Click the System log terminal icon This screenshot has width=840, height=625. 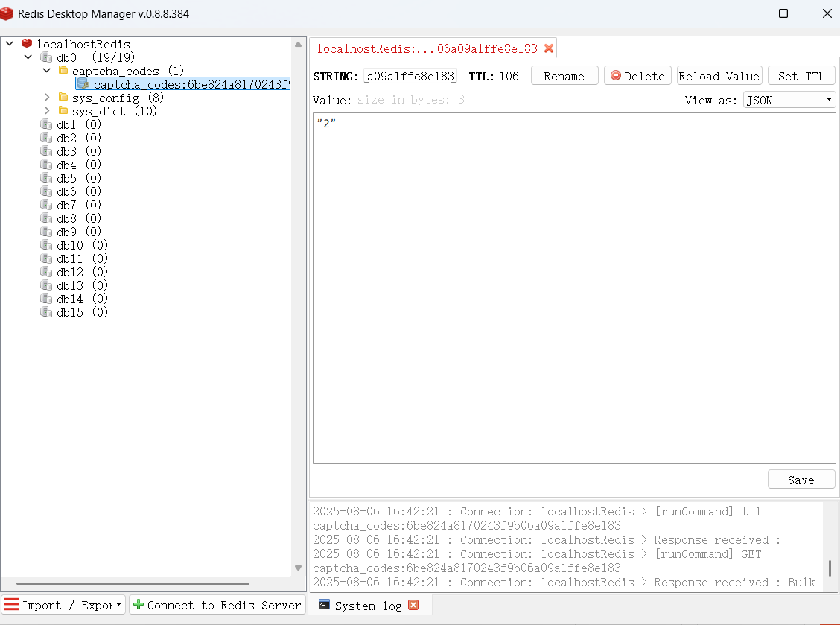(324, 605)
